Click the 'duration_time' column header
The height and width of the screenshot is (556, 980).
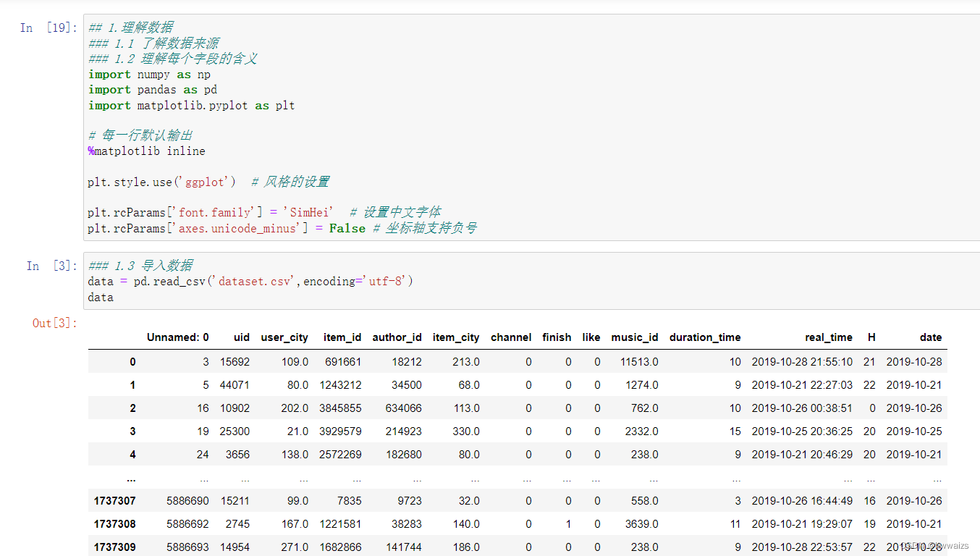pyautogui.click(x=705, y=337)
